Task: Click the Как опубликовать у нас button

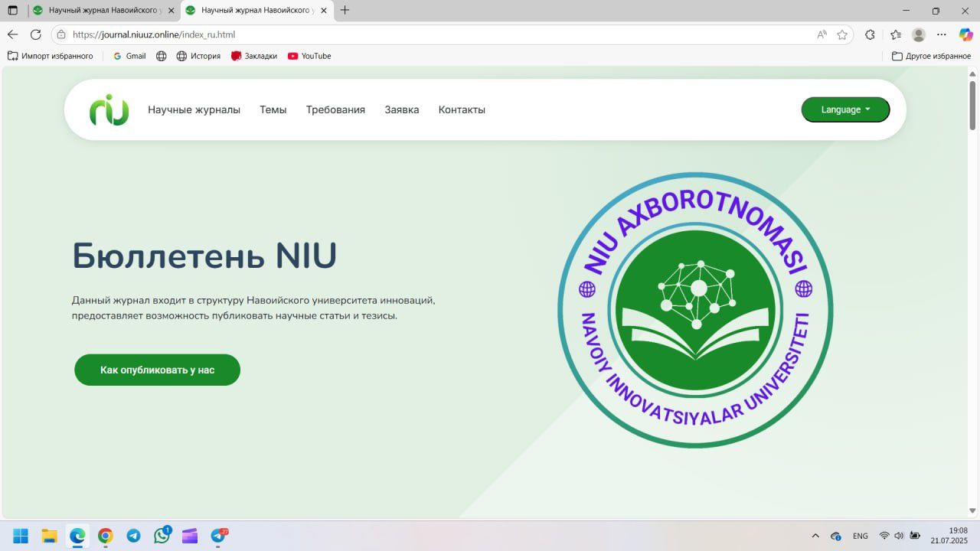Action: point(157,370)
